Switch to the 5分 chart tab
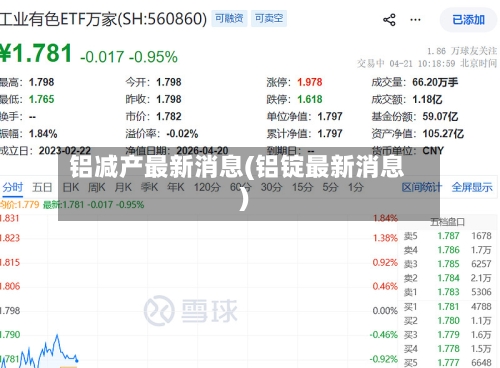The image size is (500, 368). click(x=330, y=187)
